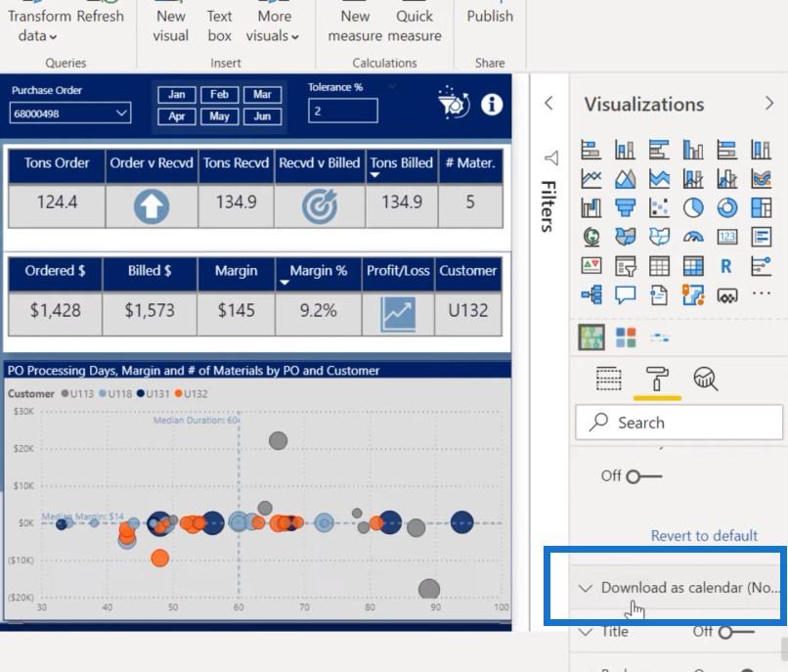The height and width of the screenshot is (672, 788).
Task: Select the Stacked column chart visual
Action: tap(625, 150)
